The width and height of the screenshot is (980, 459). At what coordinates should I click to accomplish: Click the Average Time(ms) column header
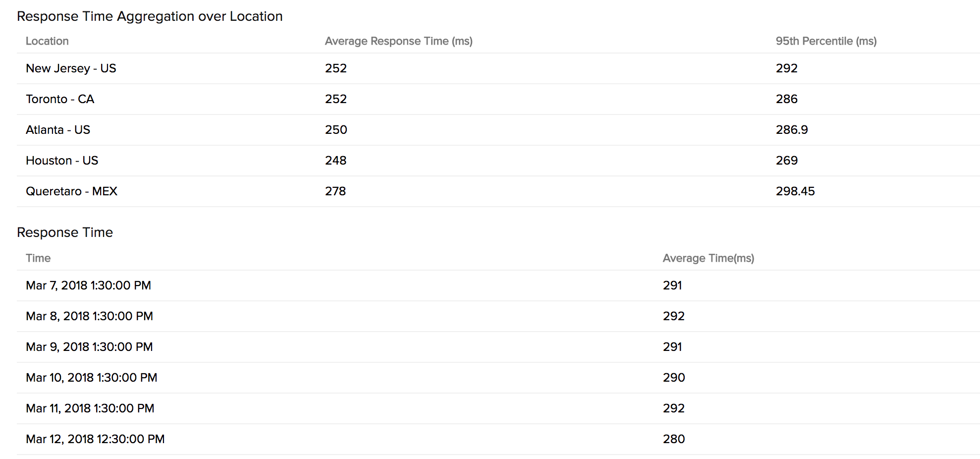coord(708,258)
